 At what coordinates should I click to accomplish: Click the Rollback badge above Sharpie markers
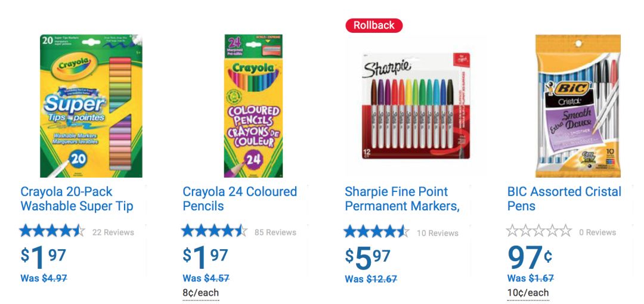pos(374,25)
